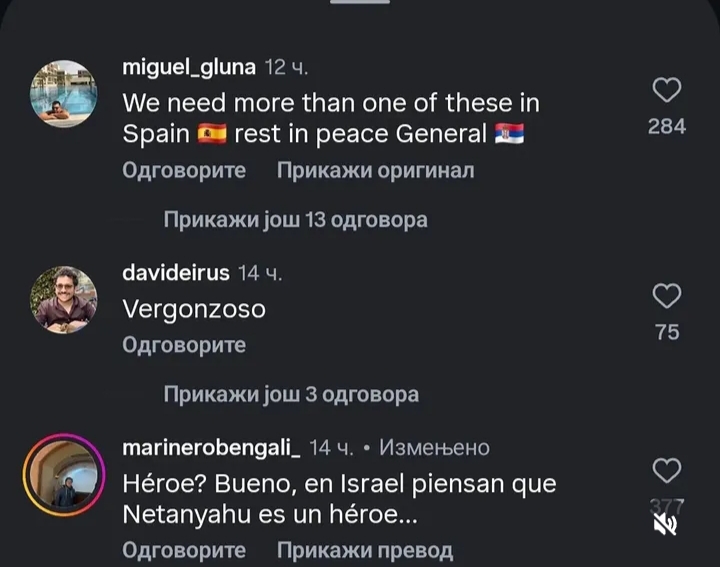This screenshot has height=567, width=720.
Task: Reply to miguel_gluna's comment
Action: coord(184,170)
